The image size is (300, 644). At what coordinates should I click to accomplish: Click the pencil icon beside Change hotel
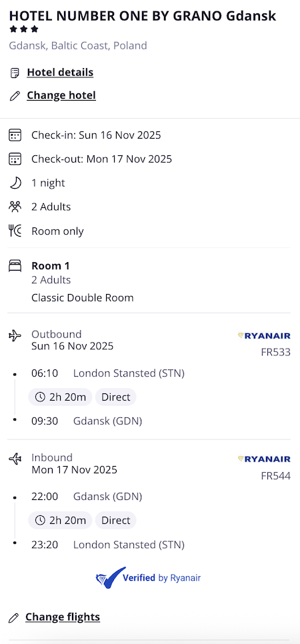click(x=15, y=96)
